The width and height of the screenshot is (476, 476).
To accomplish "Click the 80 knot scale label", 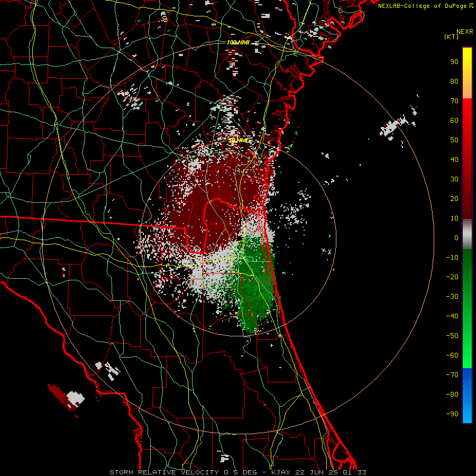I will pyautogui.click(x=454, y=81).
